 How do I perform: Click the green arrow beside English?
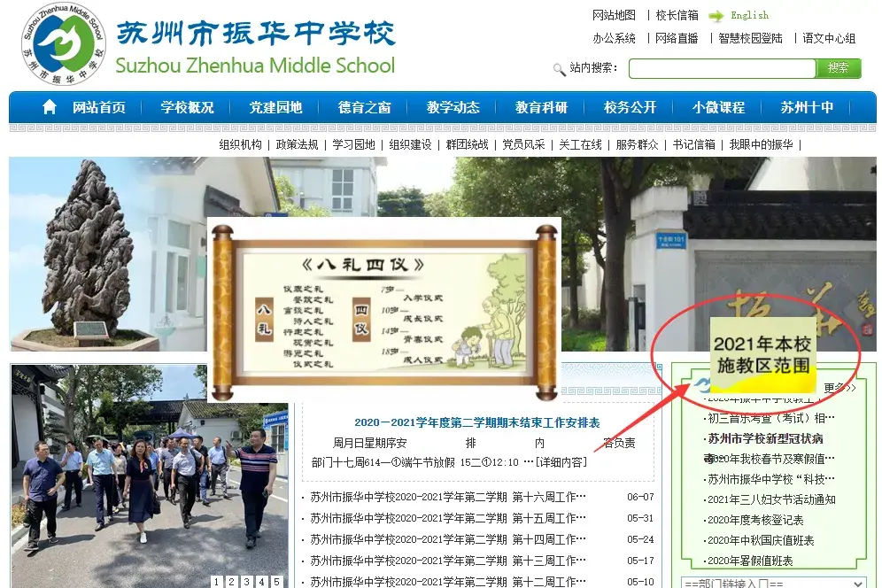point(716,16)
